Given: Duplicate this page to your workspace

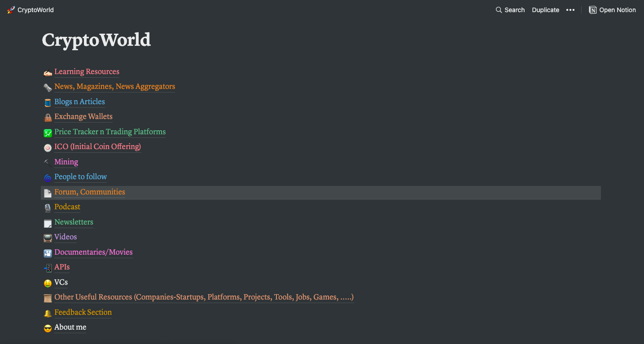Looking at the screenshot, I should (546, 10).
